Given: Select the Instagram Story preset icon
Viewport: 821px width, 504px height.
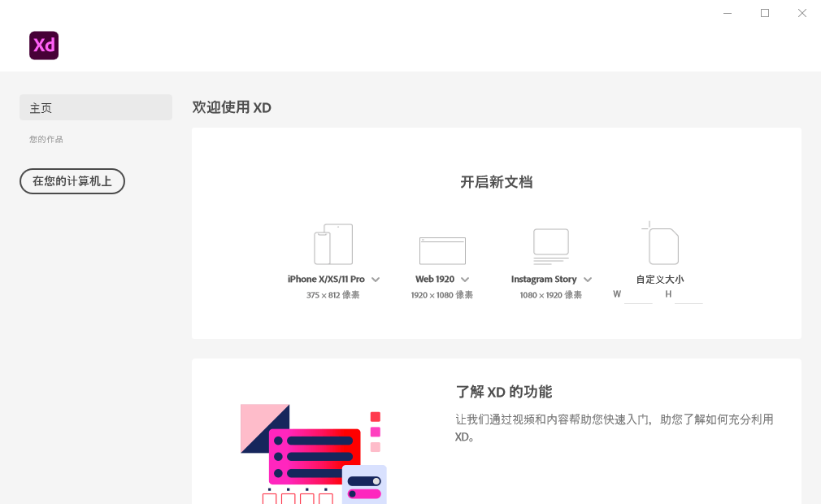Looking at the screenshot, I should point(550,244).
